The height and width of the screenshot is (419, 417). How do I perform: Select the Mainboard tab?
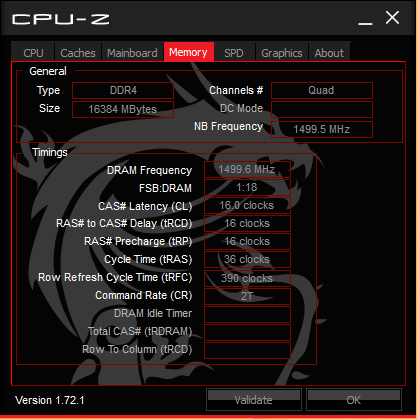point(132,53)
